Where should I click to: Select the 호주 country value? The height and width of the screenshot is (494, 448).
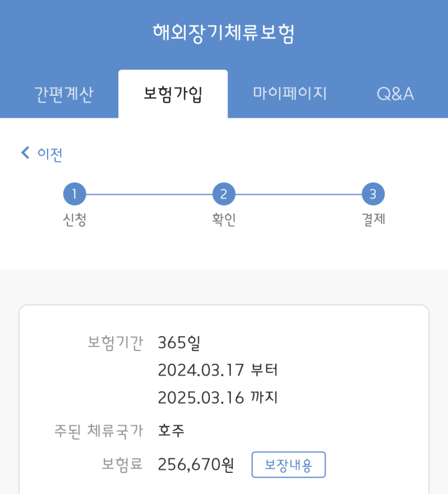click(171, 431)
